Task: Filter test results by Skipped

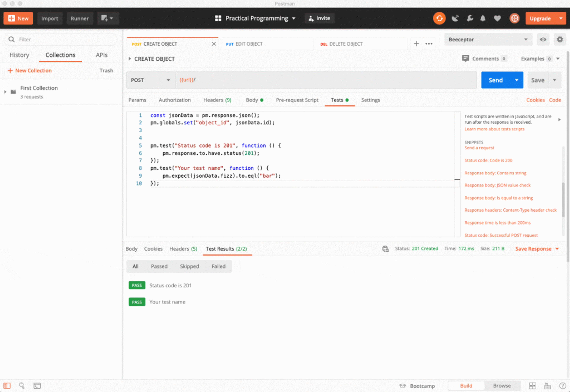Action: point(189,266)
